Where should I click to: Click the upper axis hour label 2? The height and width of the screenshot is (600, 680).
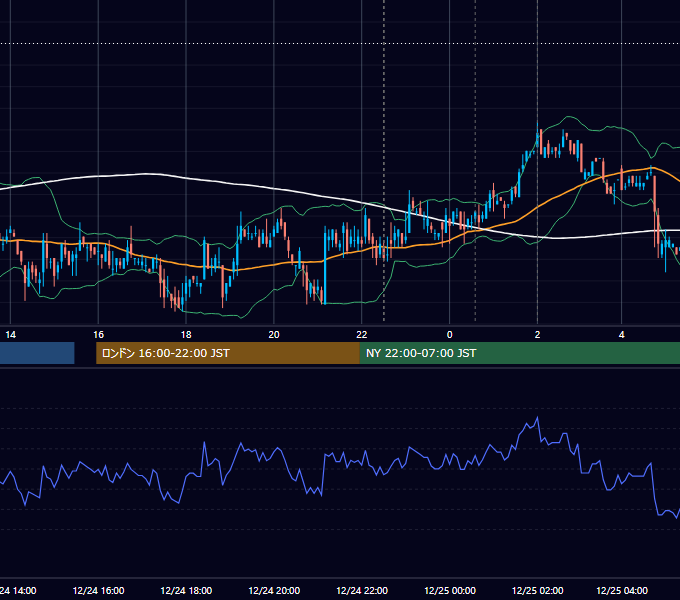coord(537,335)
